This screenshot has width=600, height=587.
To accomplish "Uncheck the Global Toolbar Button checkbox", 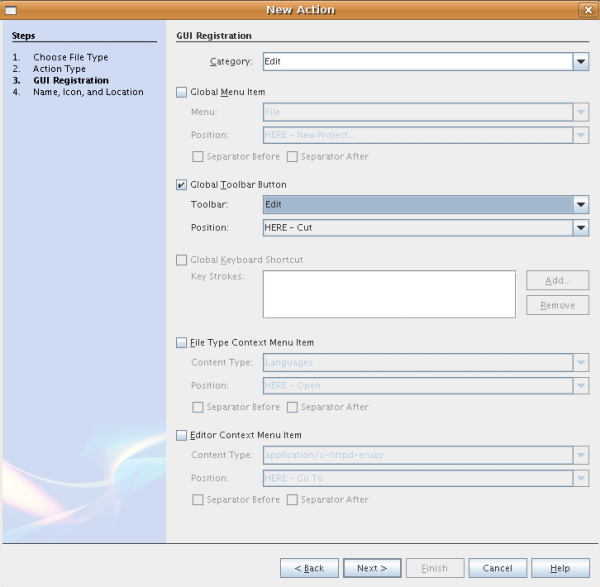I will (181, 185).
